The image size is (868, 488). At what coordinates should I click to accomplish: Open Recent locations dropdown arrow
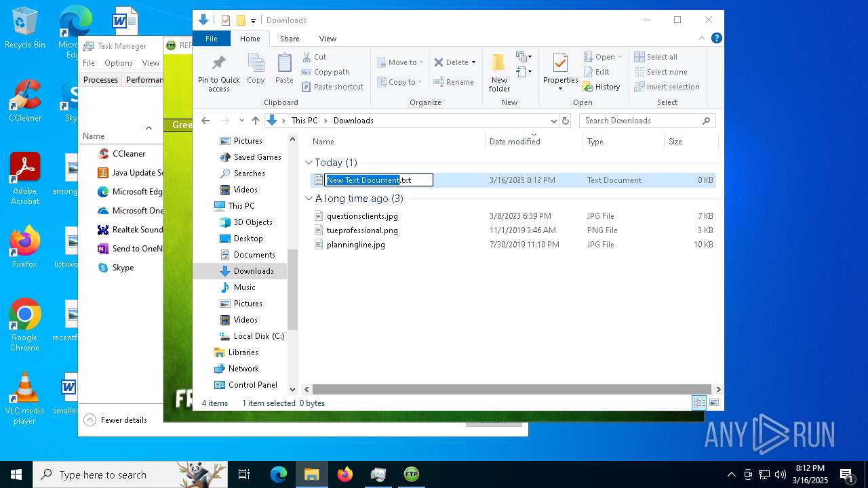(241, 121)
